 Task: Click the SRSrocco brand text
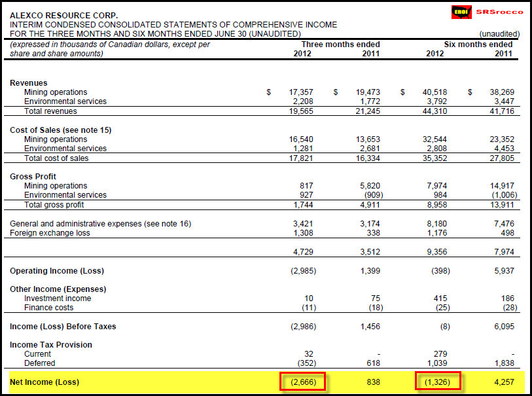499,12
